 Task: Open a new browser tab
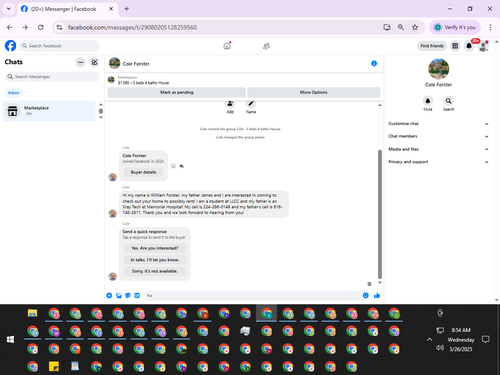click(127, 9)
